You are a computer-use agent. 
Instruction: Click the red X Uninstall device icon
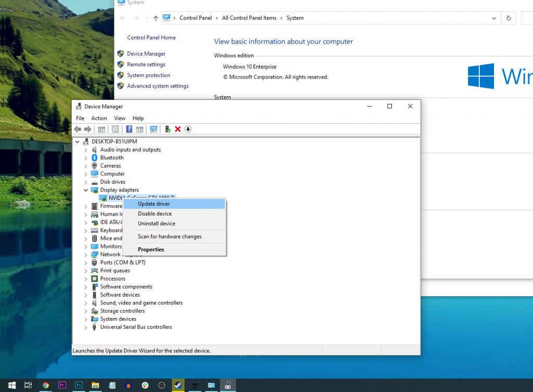point(177,129)
